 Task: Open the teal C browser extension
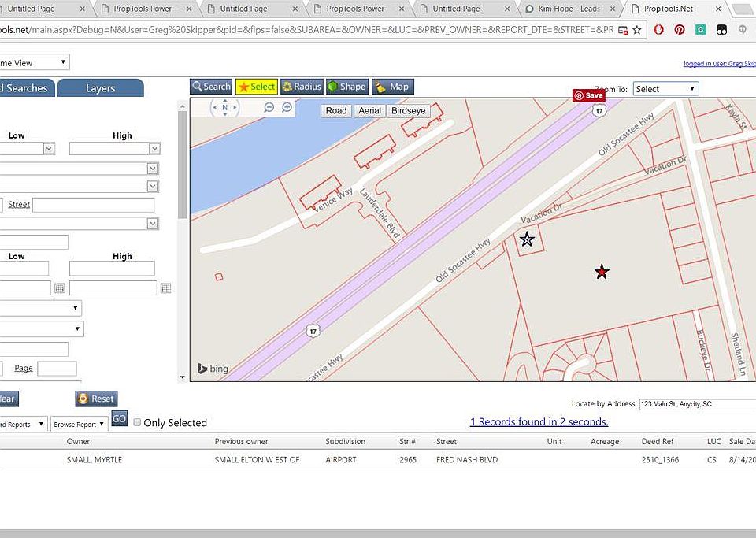(x=701, y=30)
